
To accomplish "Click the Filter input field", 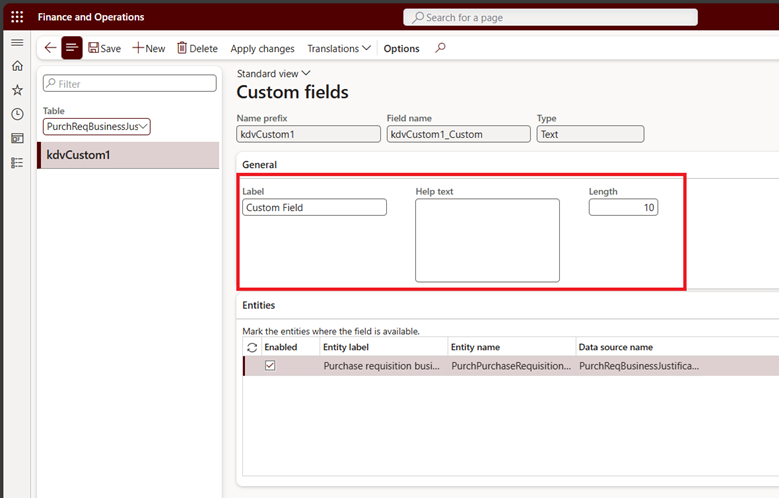I will [130, 83].
